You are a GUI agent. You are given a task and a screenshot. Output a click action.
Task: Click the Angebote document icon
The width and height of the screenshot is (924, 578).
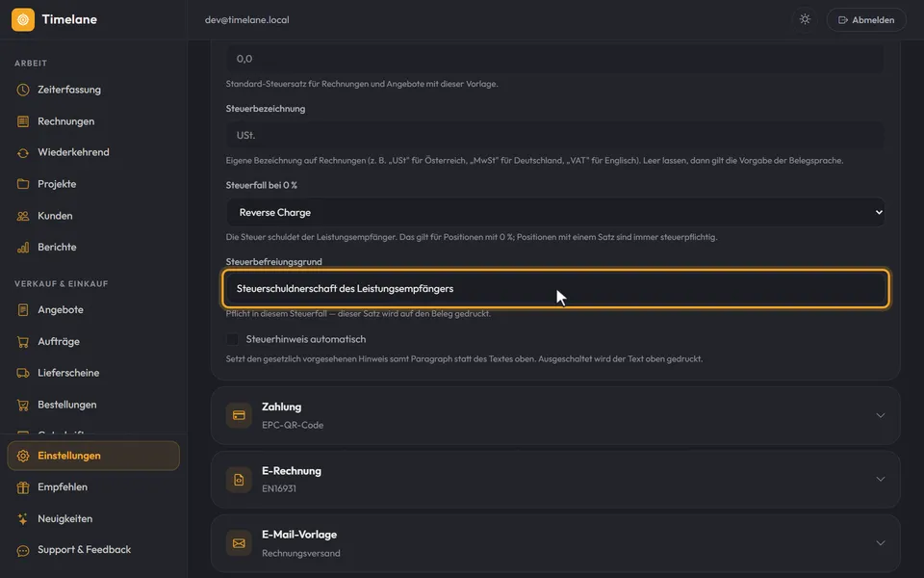pyautogui.click(x=23, y=309)
